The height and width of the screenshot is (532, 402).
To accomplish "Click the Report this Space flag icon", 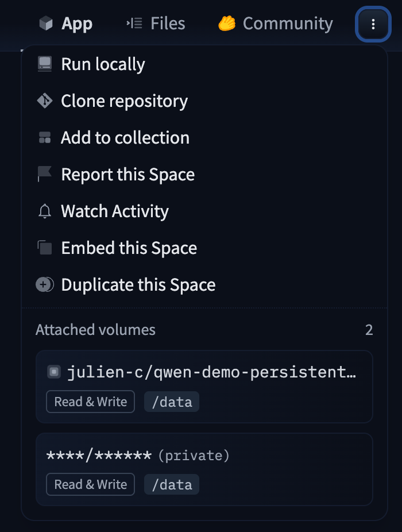I will pos(44,174).
